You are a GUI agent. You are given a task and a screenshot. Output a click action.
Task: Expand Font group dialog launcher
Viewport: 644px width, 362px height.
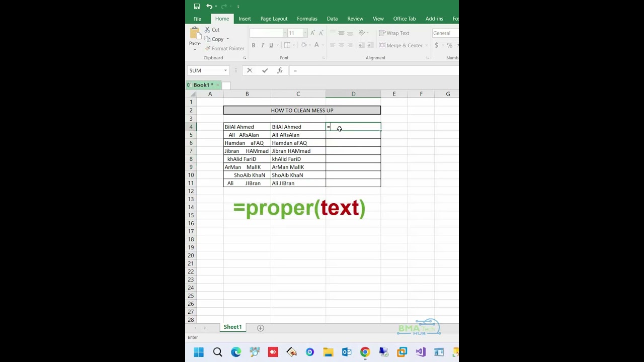pos(323,58)
